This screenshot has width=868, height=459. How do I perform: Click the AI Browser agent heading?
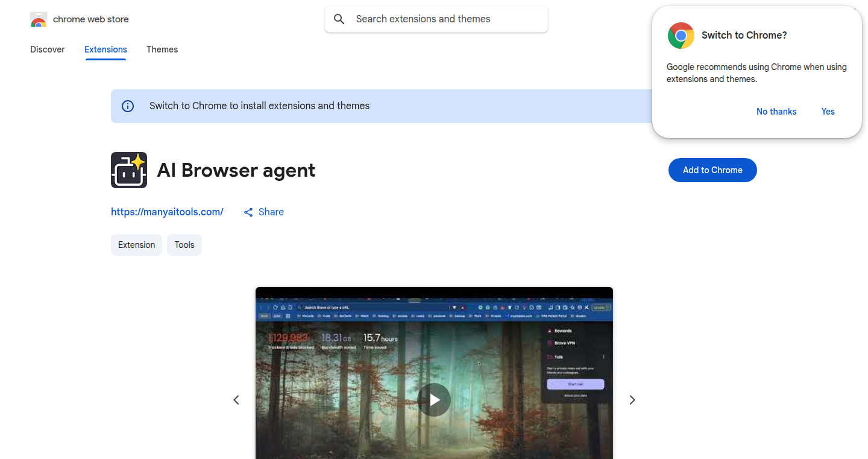click(x=236, y=170)
